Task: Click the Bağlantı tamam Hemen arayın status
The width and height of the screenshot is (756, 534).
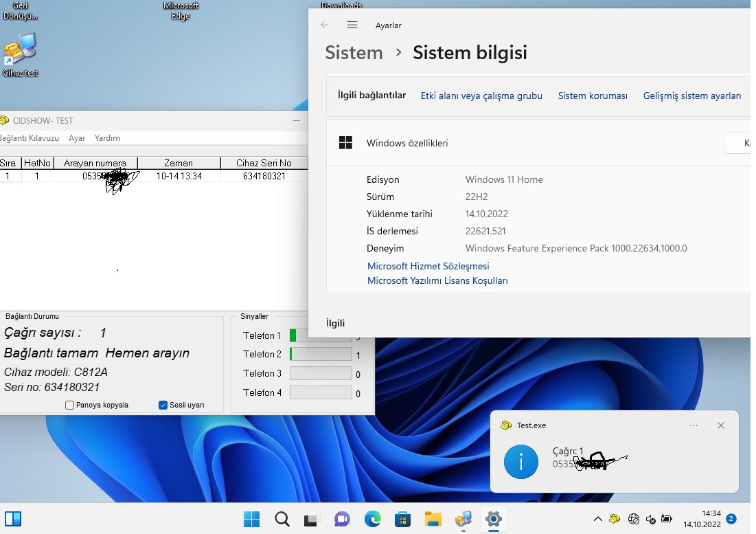Action: pyautogui.click(x=96, y=353)
